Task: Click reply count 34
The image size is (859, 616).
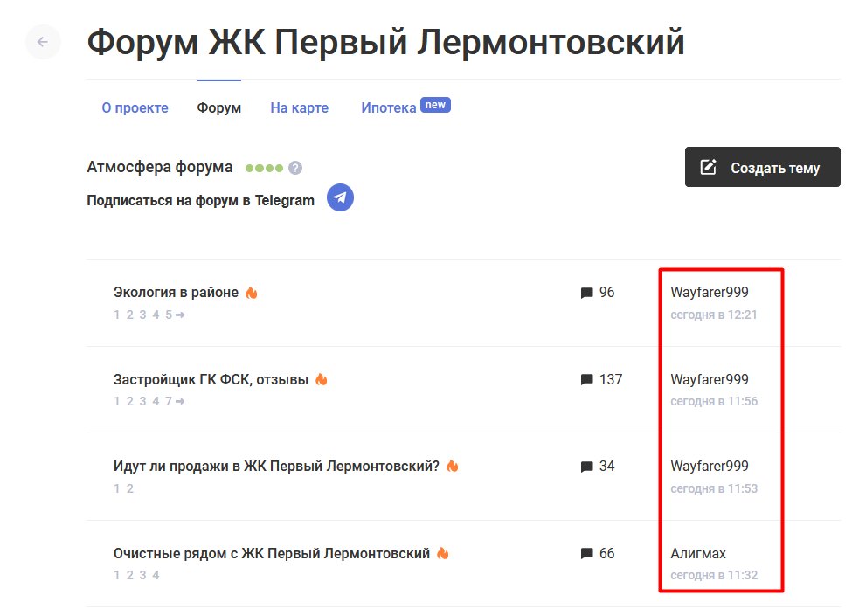Action: click(x=607, y=466)
